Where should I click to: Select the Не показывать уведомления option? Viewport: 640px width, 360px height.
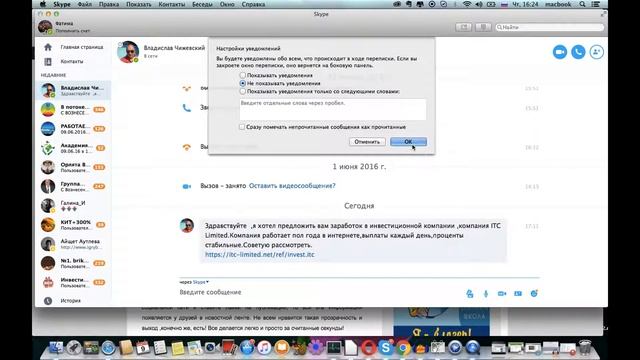242,83
